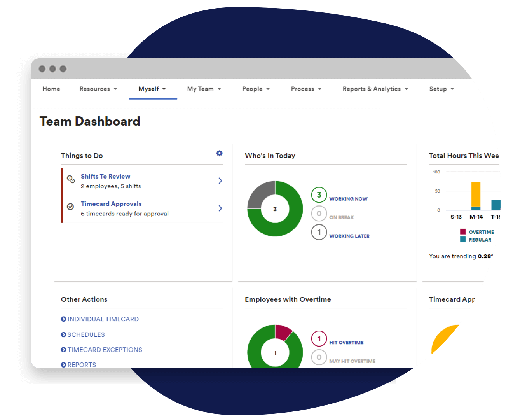Viewport: 513px width, 420px height.
Task: Click the arrow icon next to Timecard Exceptions
Action: [63, 349]
